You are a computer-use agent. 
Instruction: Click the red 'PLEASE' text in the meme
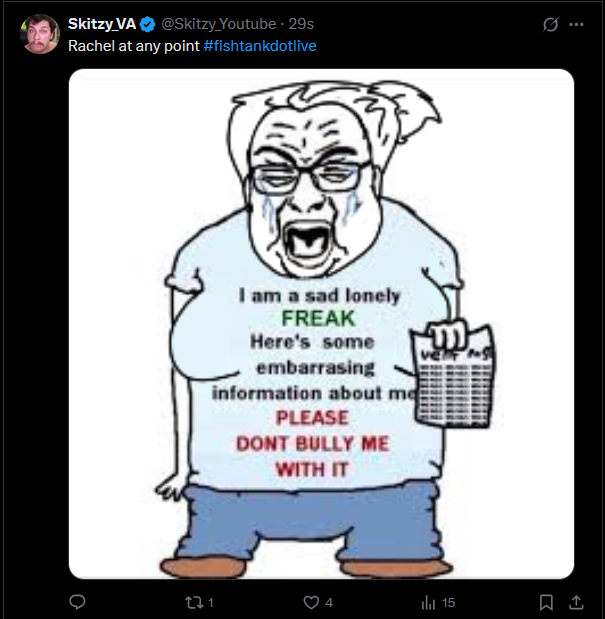point(313,418)
